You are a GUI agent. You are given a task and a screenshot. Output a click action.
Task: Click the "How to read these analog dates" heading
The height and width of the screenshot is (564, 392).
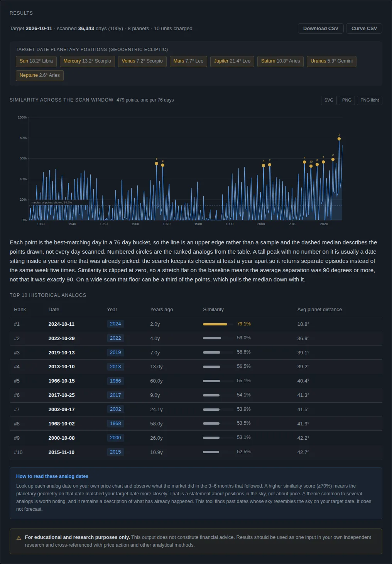(52, 476)
